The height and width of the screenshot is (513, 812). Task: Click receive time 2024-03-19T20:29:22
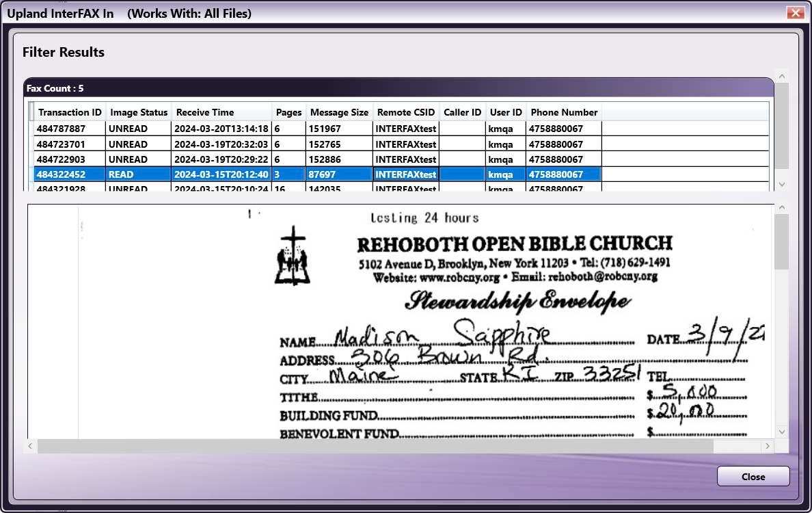(221, 159)
